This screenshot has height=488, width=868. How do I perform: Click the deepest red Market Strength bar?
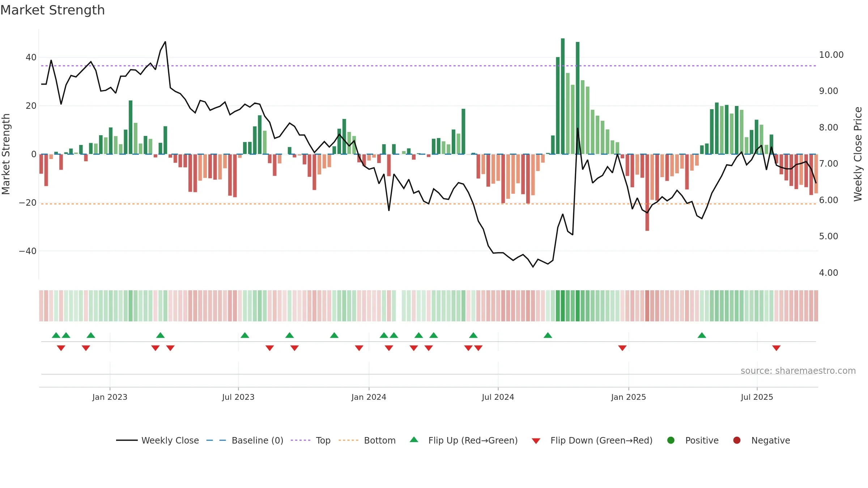tap(647, 192)
